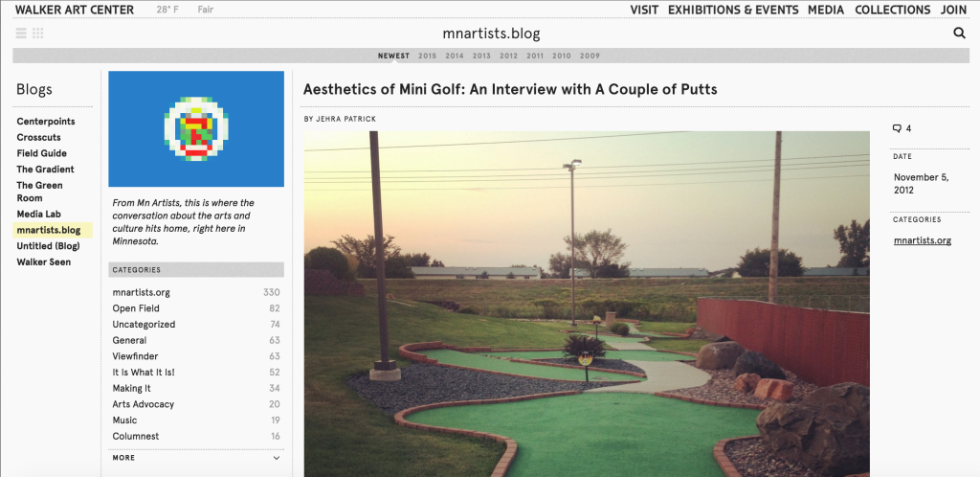Screen dimensions: 980x477
Task: Click the pixelated mnartists blog logo
Action: tap(196, 128)
